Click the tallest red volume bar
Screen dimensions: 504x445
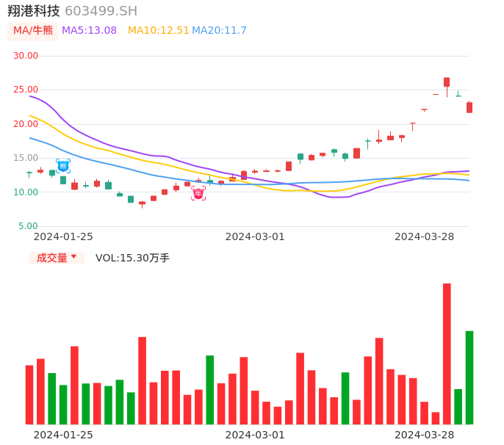point(447,354)
